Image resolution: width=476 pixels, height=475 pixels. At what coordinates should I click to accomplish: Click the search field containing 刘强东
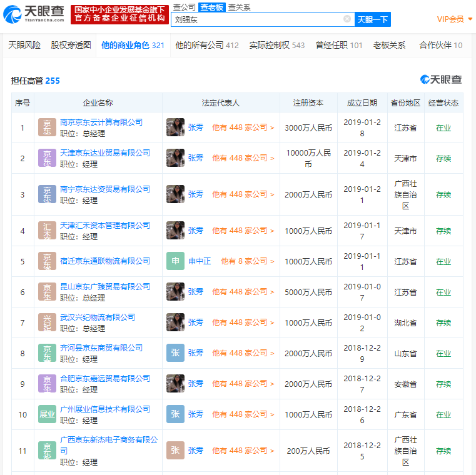(x=263, y=19)
